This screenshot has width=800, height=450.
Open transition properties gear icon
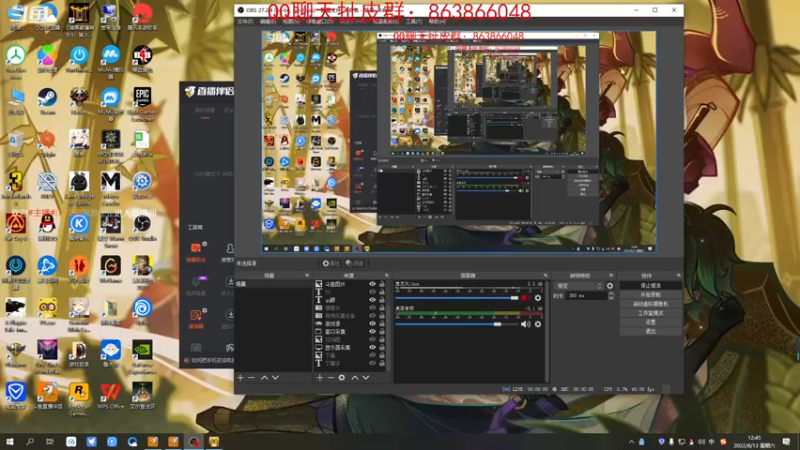click(x=610, y=286)
